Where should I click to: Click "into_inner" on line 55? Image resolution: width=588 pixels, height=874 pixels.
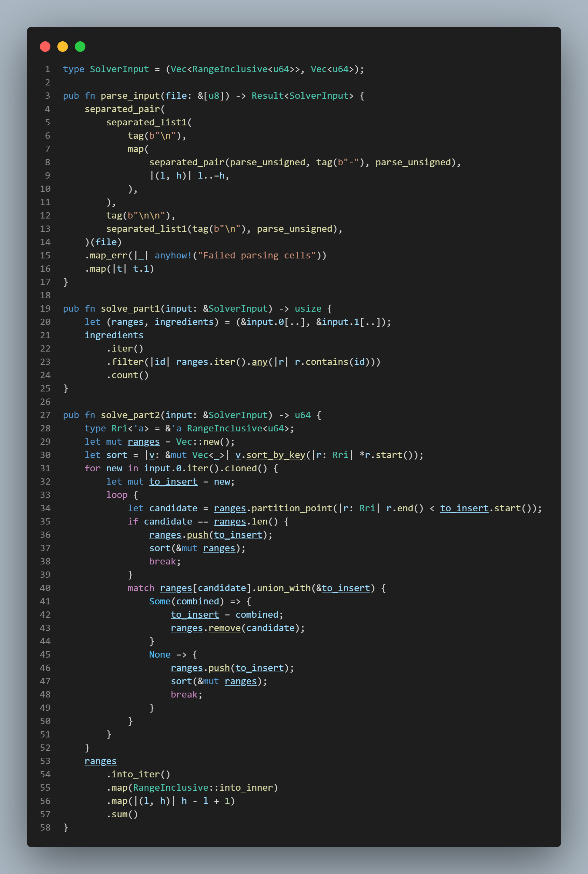point(246,788)
